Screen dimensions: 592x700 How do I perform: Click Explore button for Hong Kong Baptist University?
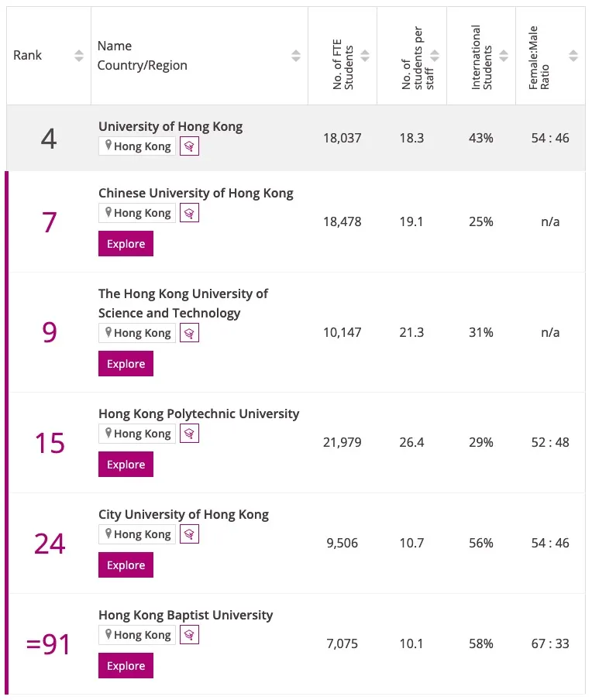[126, 666]
